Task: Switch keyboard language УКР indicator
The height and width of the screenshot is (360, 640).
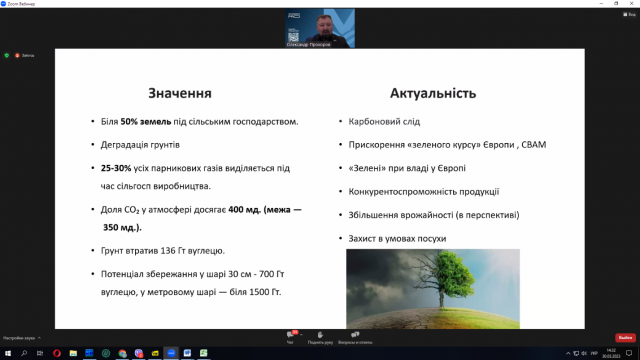Action: click(x=594, y=353)
